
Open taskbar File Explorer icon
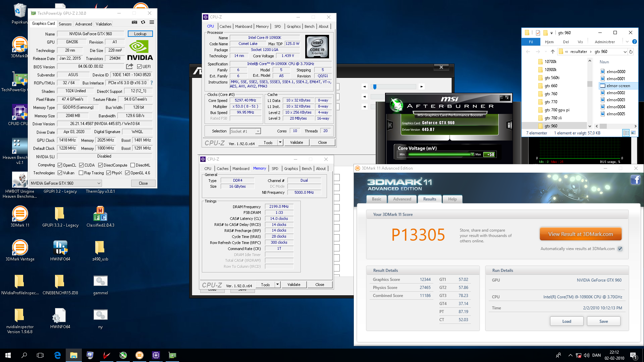pos(74,355)
